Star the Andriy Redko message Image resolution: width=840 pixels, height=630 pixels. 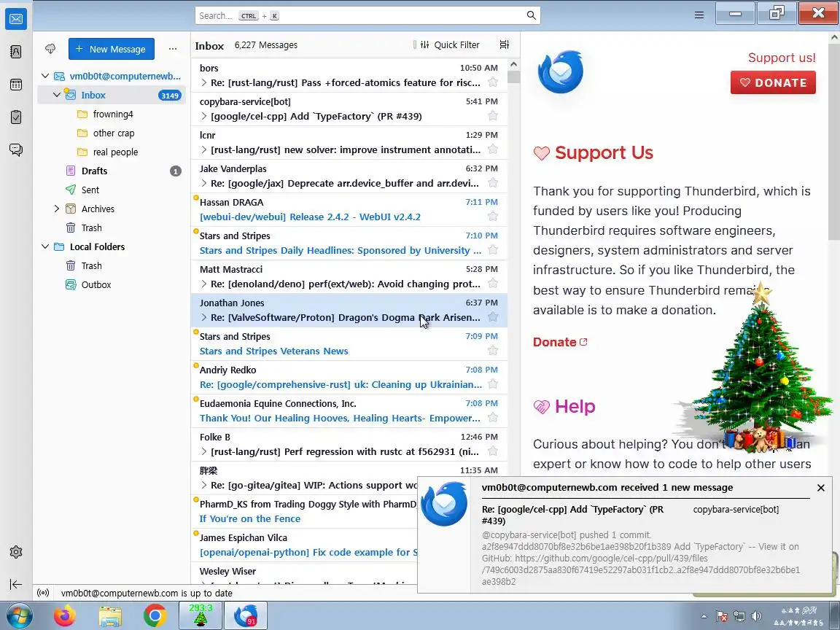pos(493,384)
